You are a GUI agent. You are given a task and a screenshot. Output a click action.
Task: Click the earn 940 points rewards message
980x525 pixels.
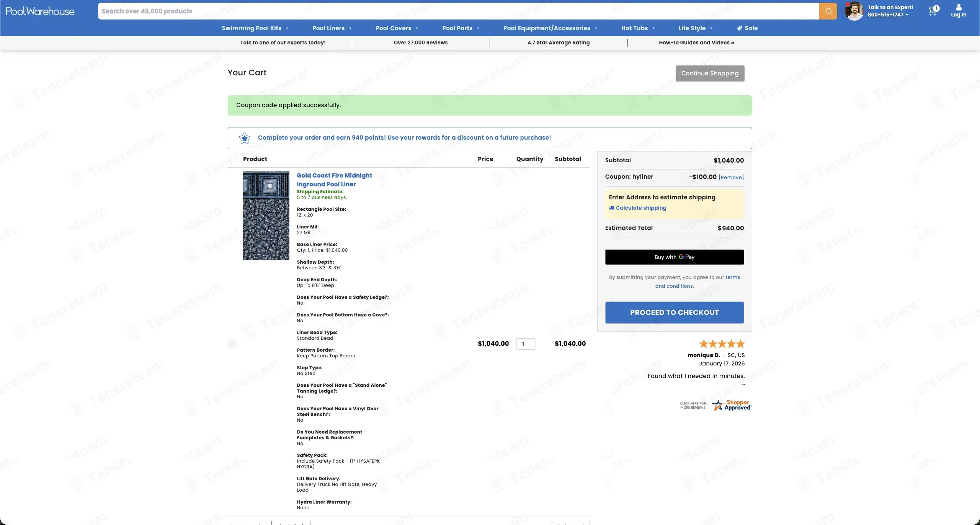[404, 138]
